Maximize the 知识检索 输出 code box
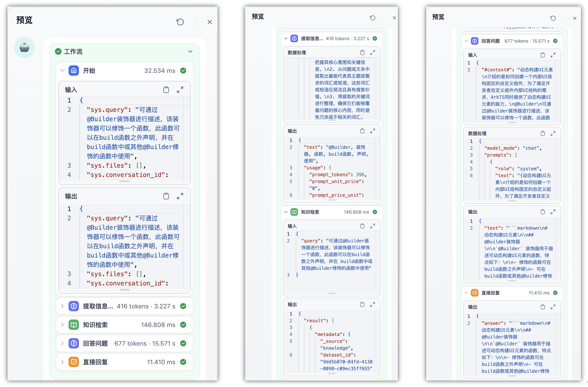 373,304
